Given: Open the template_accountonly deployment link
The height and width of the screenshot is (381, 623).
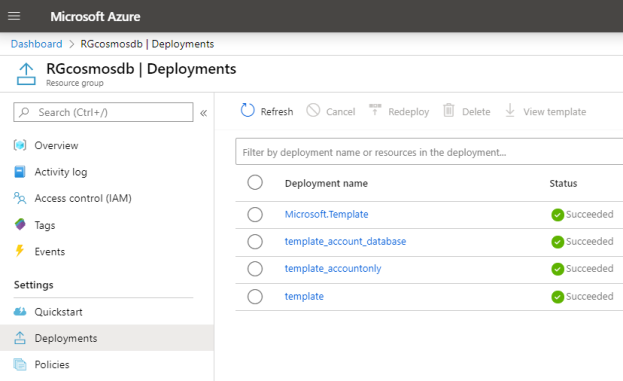Looking at the screenshot, I should click(333, 269).
